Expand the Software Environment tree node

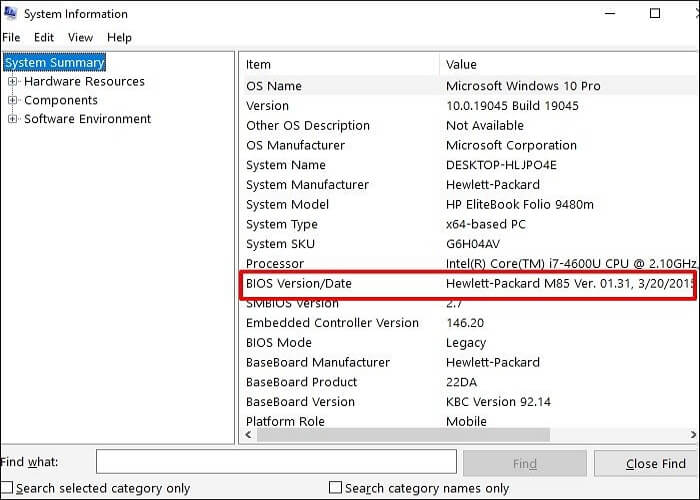pos(13,119)
